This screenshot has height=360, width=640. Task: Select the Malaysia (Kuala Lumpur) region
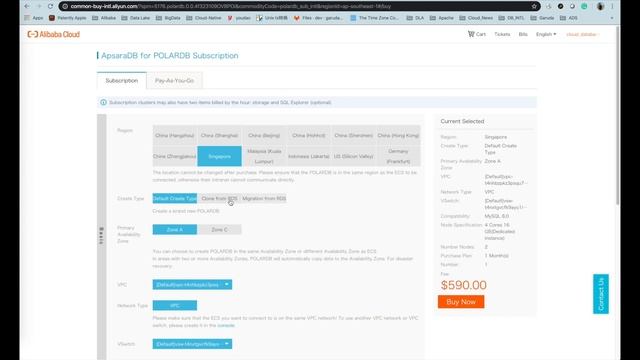pyautogui.click(x=264, y=156)
